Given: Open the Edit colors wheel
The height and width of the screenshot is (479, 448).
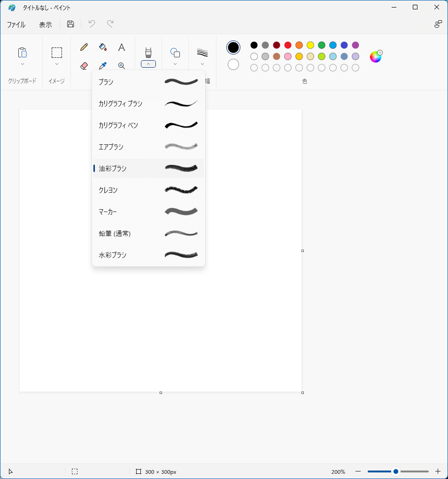Looking at the screenshot, I should tap(376, 56).
